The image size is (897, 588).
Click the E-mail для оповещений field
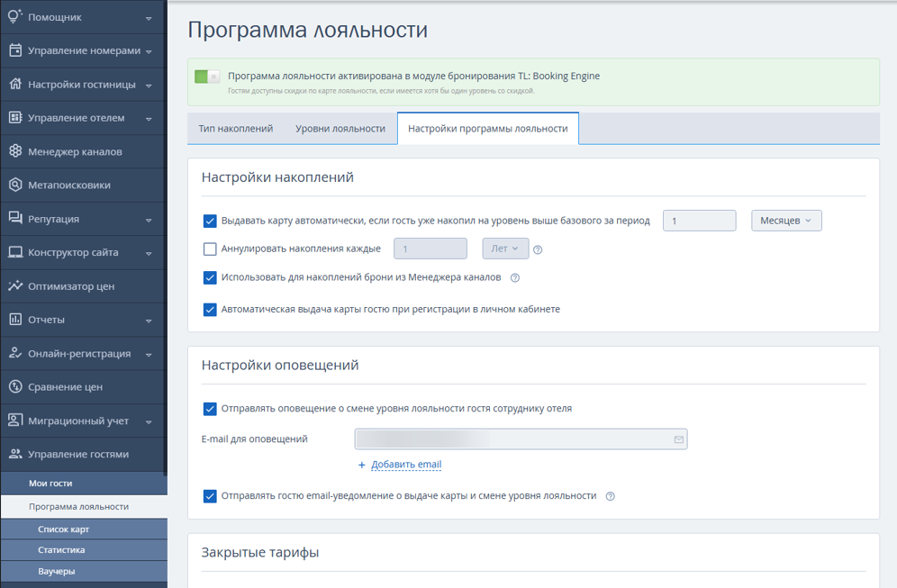(521, 439)
